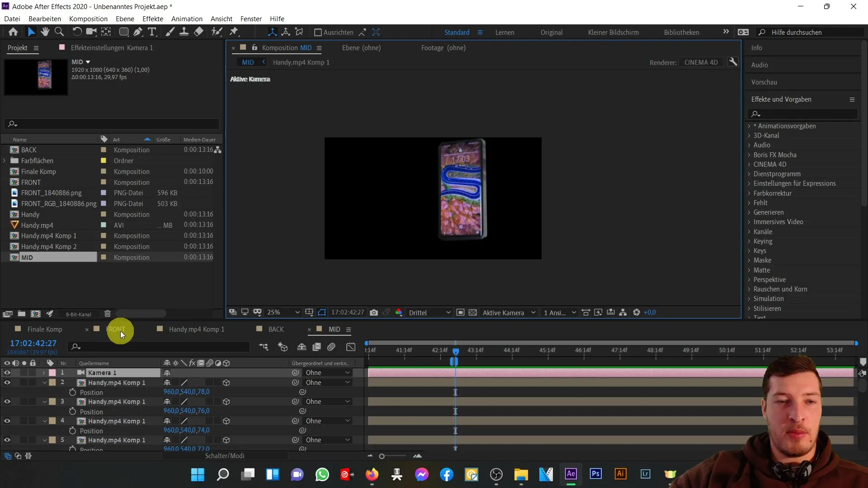
Task: Click the Schalter/Modi toggle button
Action: [x=225, y=456]
